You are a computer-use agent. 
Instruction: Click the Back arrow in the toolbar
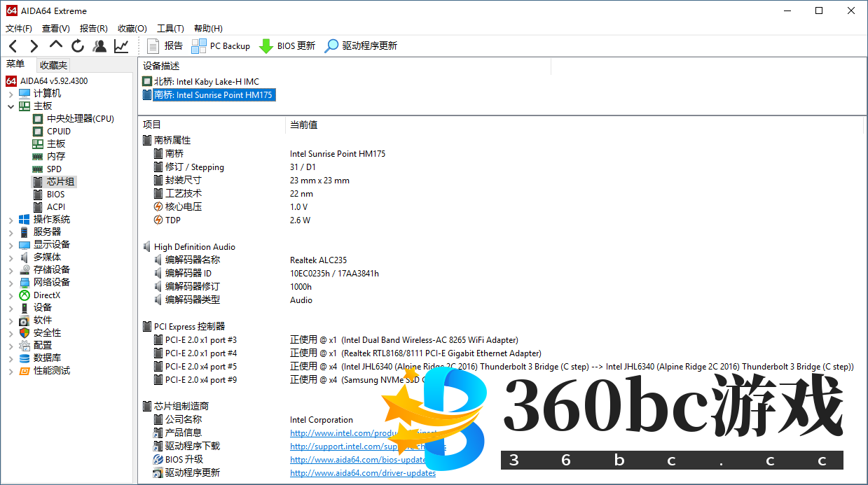[x=13, y=46]
